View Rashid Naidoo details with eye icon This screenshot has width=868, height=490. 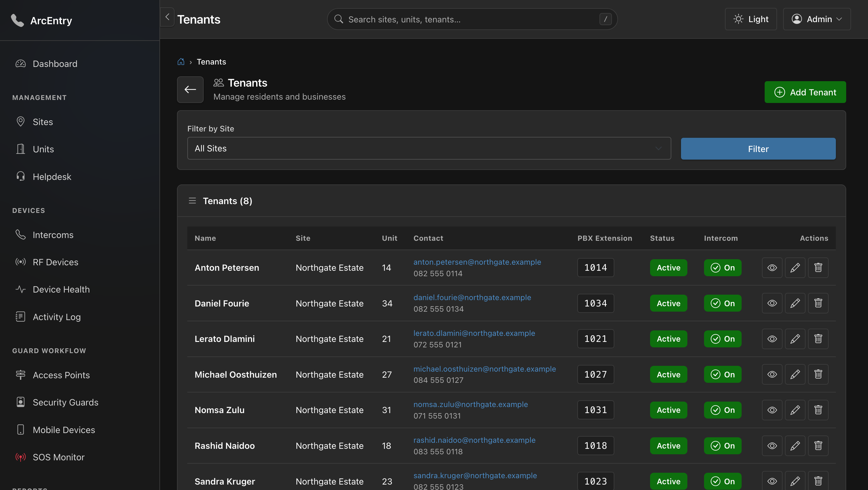772,445
